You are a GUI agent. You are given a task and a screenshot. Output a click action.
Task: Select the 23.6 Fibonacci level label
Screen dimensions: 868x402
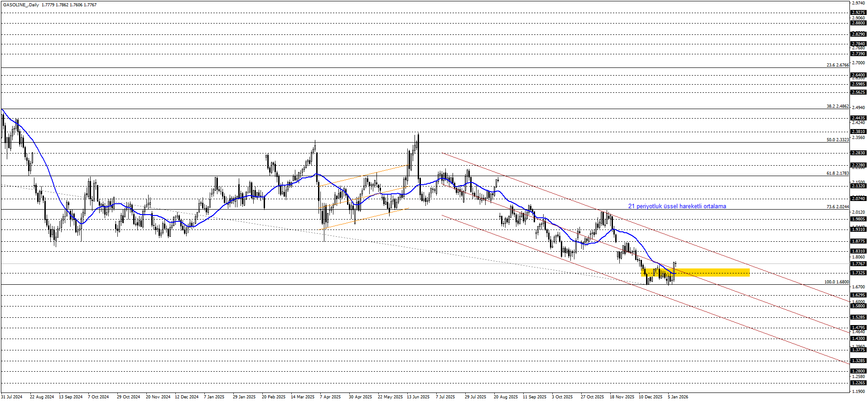click(x=837, y=65)
